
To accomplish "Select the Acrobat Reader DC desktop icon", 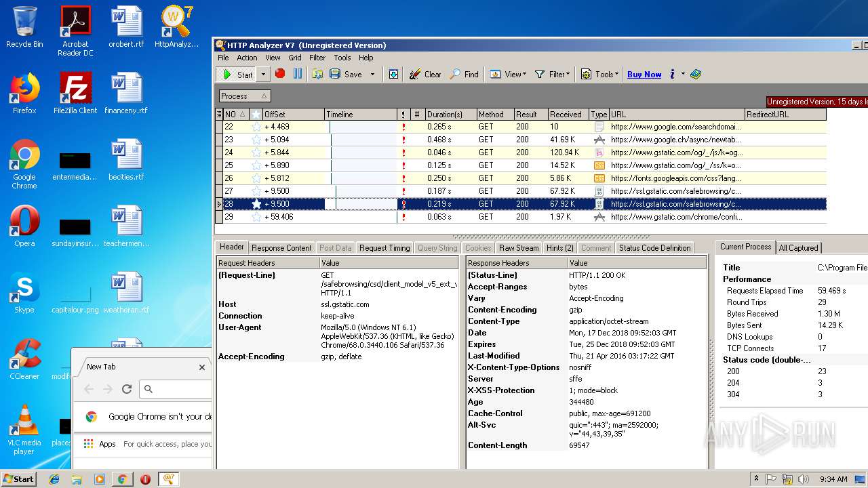I will [75, 30].
